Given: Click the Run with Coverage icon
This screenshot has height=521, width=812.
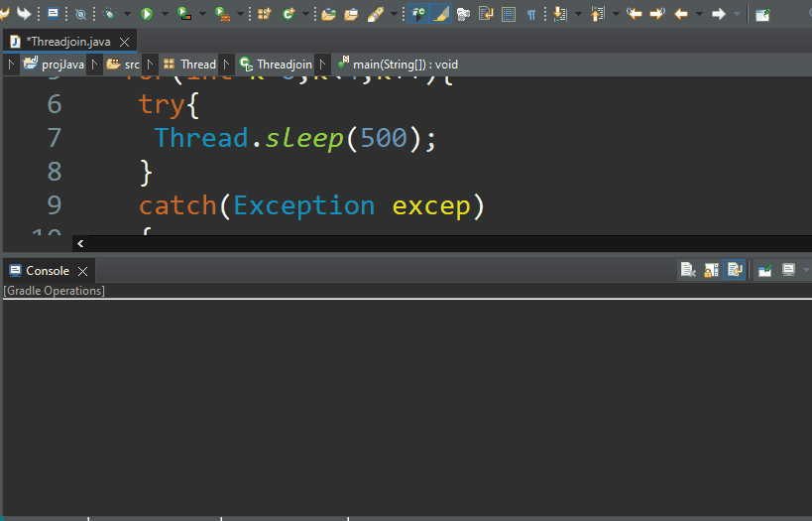Looking at the screenshot, I should (x=184, y=14).
